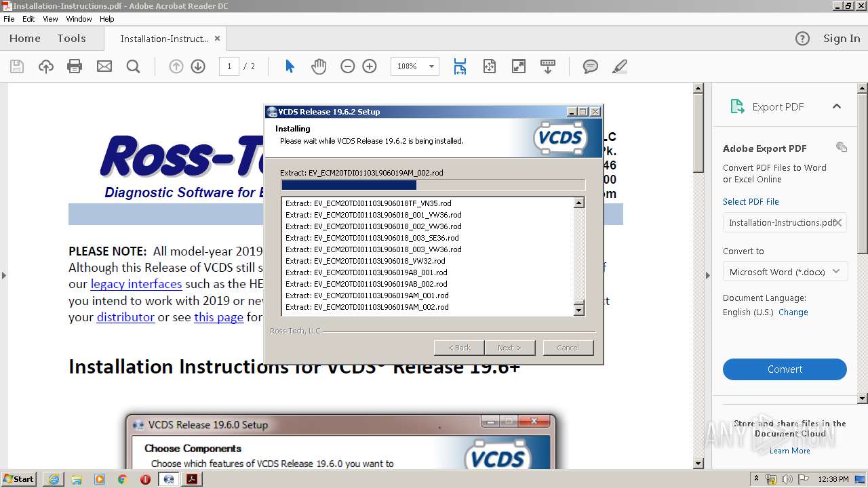Select log line EV_ECM20TDI01103L906018_VW32.rod
This screenshot has width=868, height=488.
click(x=365, y=261)
